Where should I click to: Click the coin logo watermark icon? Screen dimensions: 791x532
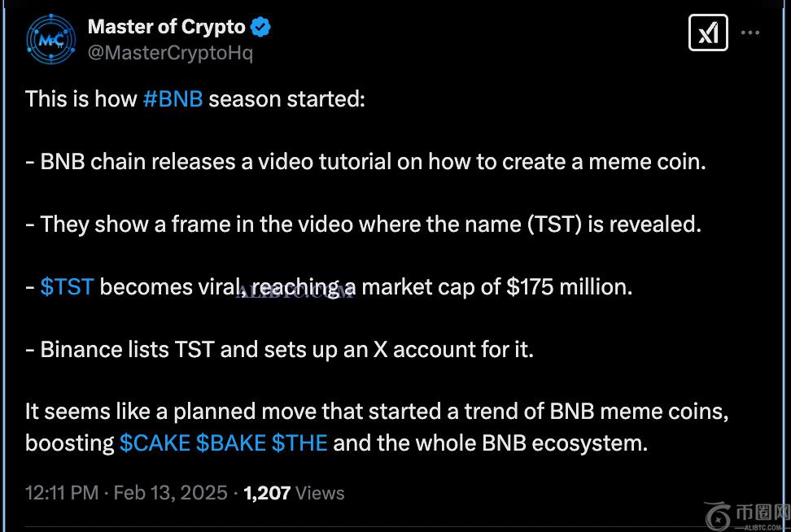click(x=717, y=517)
